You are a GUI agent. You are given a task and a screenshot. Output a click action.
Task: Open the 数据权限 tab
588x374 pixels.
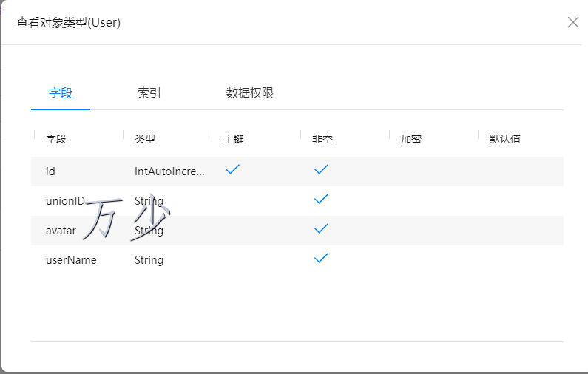(250, 93)
